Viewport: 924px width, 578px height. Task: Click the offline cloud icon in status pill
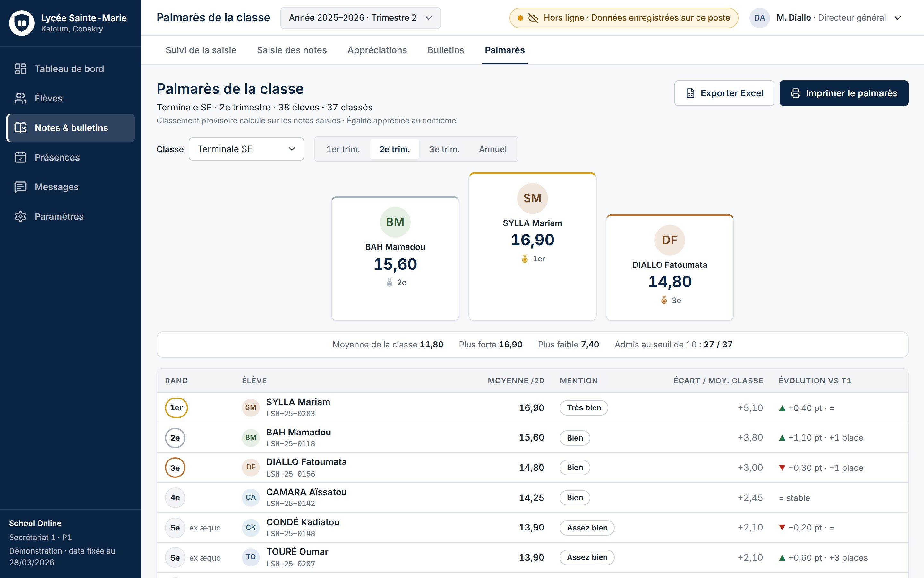click(533, 18)
